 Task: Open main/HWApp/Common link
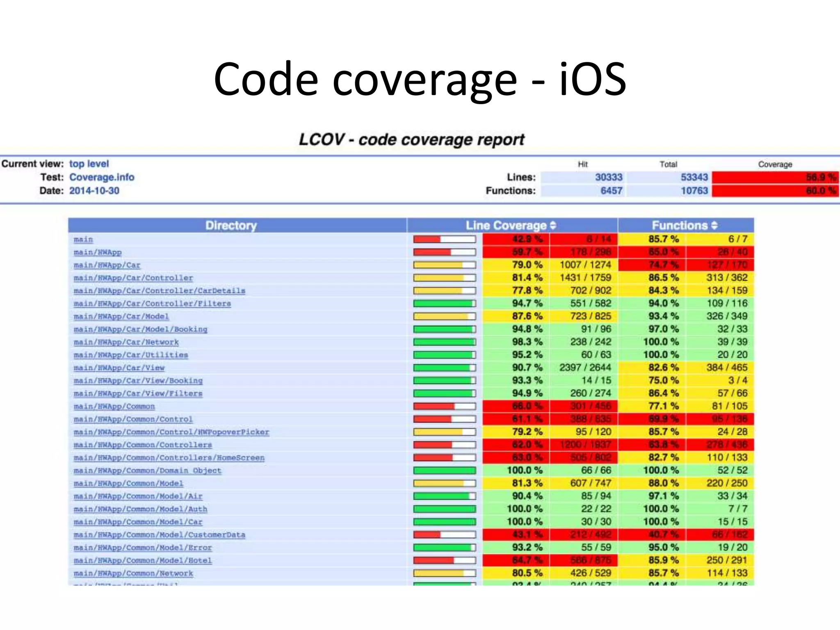click(x=114, y=406)
